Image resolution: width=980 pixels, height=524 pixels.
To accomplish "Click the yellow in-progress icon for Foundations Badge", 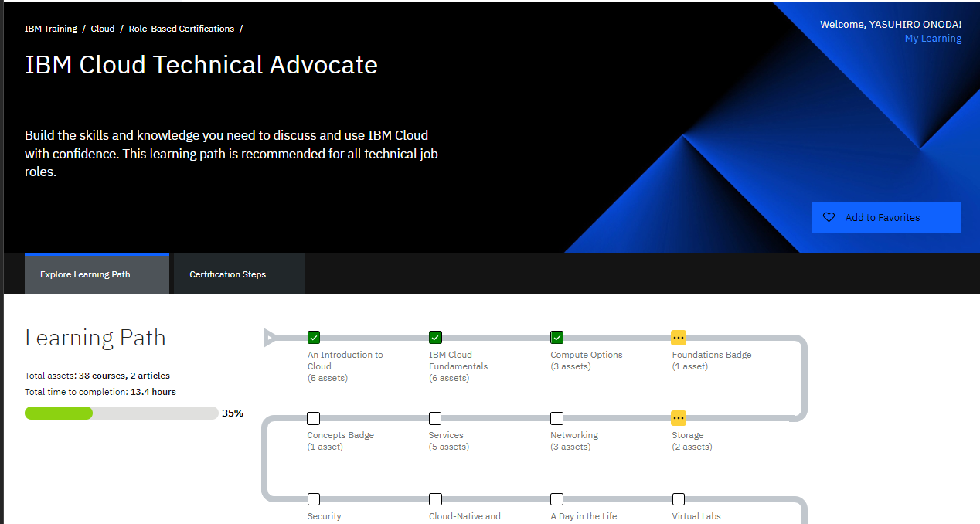I will (x=679, y=337).
